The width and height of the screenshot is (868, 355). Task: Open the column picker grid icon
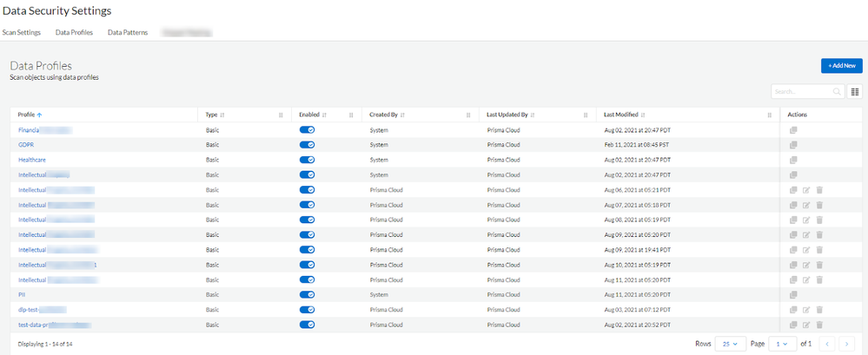point(855,91)
